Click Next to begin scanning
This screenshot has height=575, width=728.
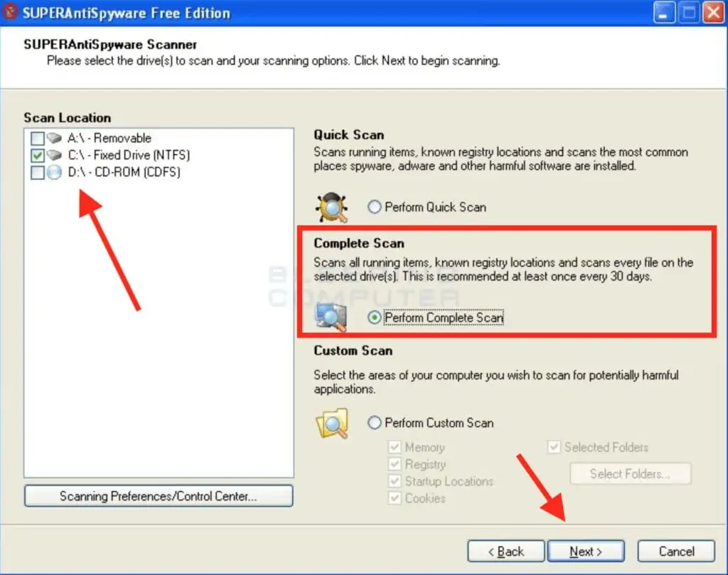tap(586, 552)
